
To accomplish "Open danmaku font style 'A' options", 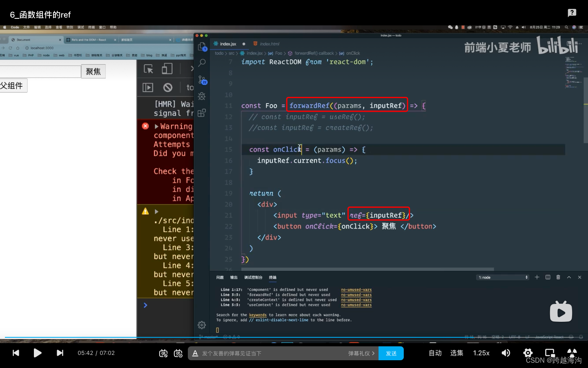I will (x=195, y=353).
